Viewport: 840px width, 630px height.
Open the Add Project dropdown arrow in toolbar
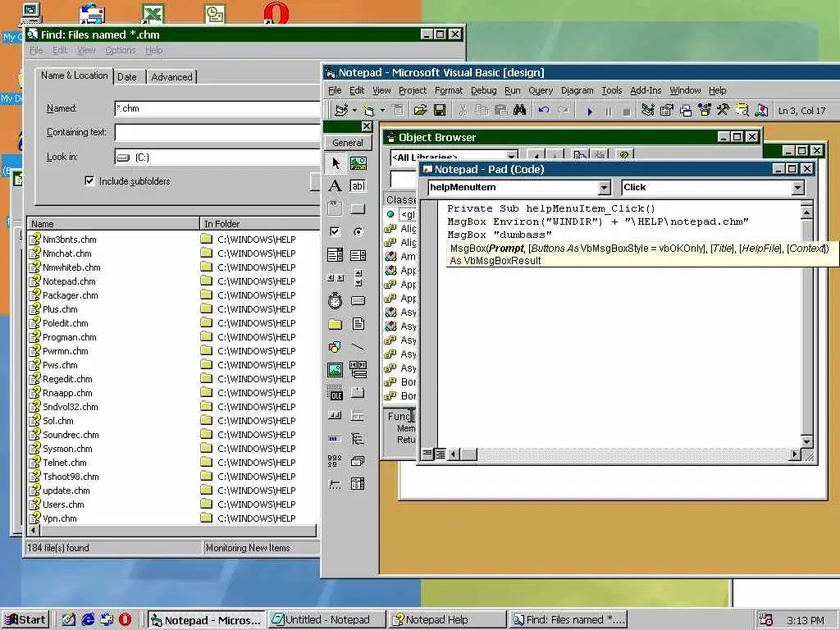click(x=354, y=111)
